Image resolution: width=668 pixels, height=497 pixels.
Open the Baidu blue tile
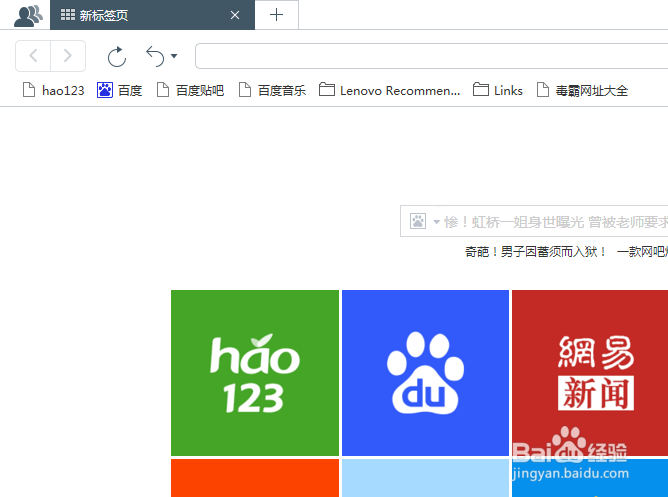point(425,373)
